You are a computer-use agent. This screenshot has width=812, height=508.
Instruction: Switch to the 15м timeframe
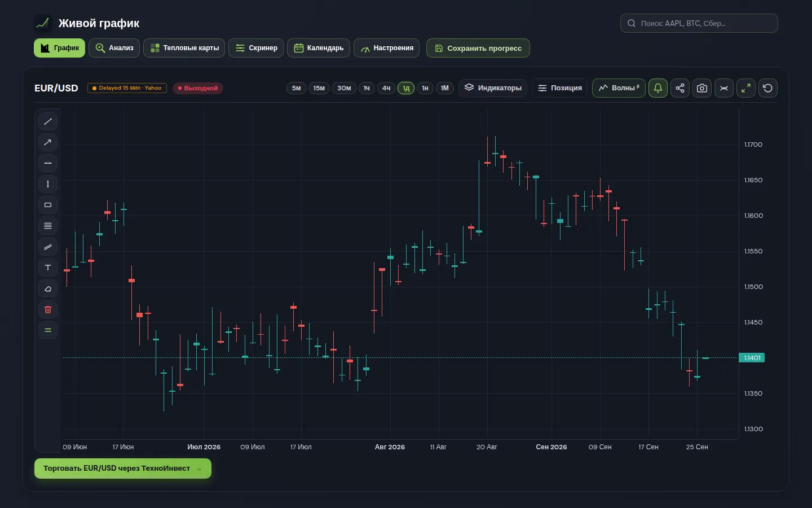[x=319, y=88]
